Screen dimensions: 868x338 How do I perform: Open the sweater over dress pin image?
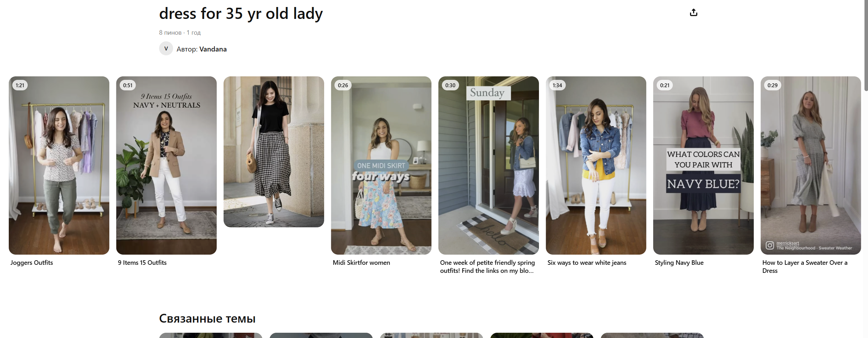811,165
